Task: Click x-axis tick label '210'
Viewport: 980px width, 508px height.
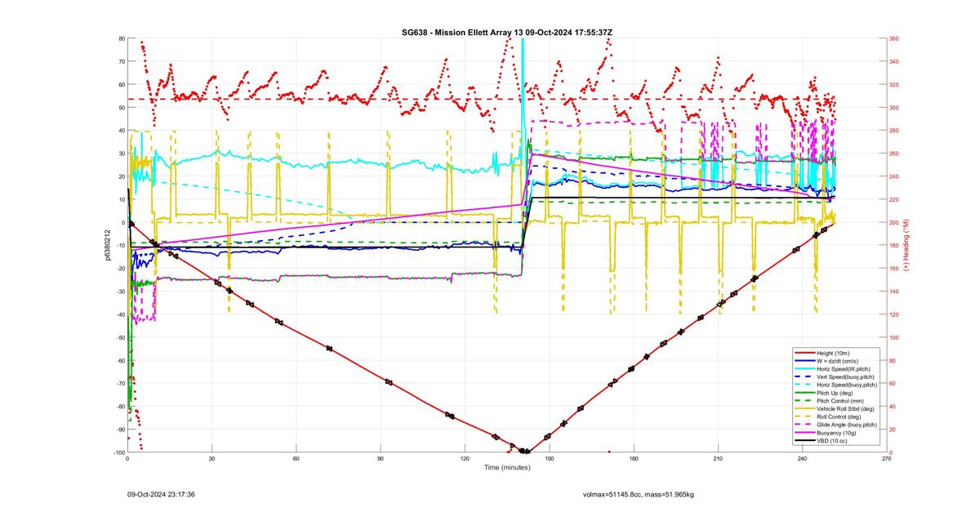Action: tap(718, 459)
